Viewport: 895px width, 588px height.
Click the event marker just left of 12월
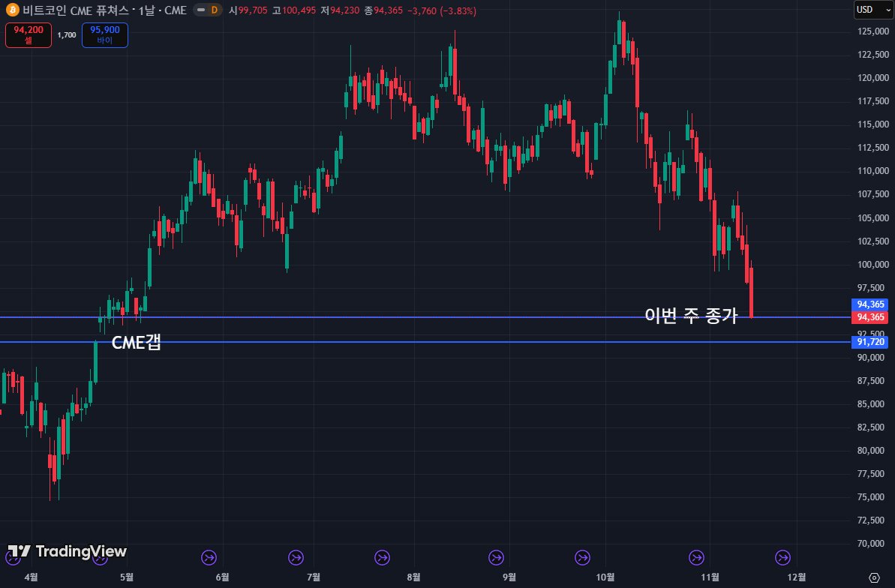782,558
